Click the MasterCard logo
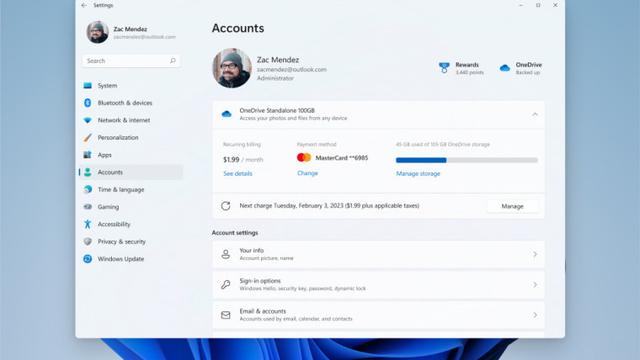The image size is (640, 360). click(x=304, y=158)
